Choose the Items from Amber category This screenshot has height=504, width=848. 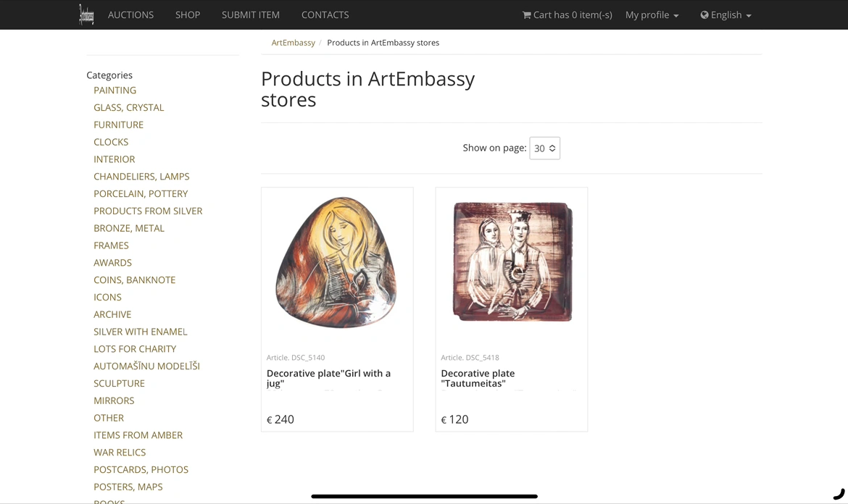[x=138, y=435]
